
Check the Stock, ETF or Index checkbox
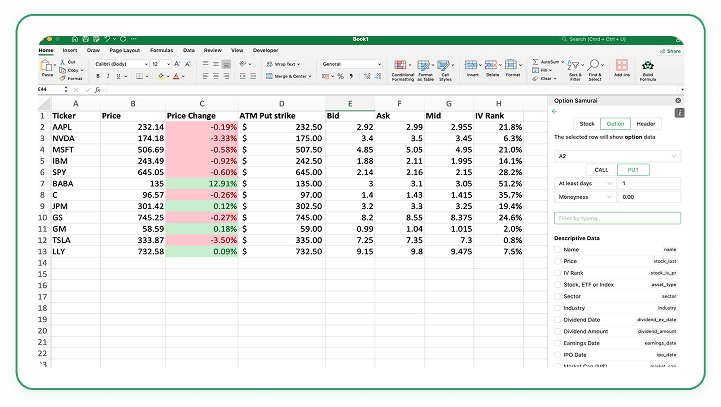[x=557, y=285]
